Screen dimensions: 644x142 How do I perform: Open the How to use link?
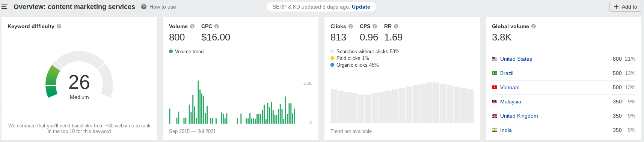163,7
